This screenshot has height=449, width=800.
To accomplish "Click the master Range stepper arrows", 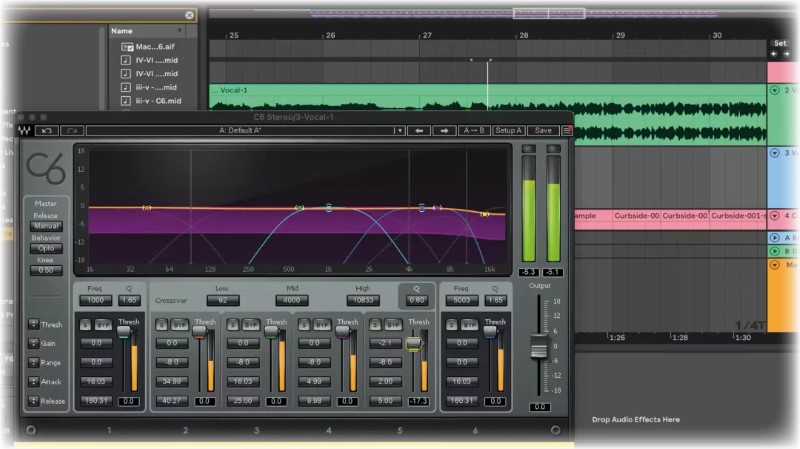I will pyautogui.click(x=33, y=362).
